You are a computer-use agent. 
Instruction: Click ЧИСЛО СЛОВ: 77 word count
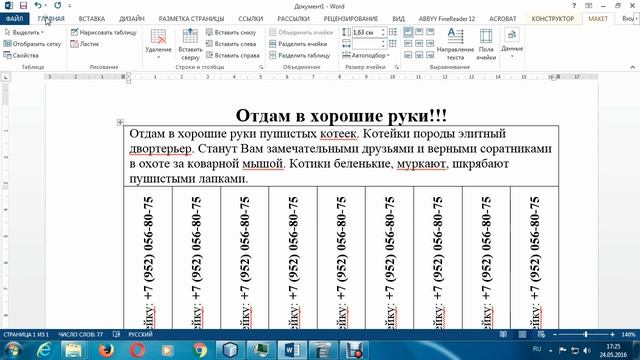pyautogui.click(x=81, y=334)
